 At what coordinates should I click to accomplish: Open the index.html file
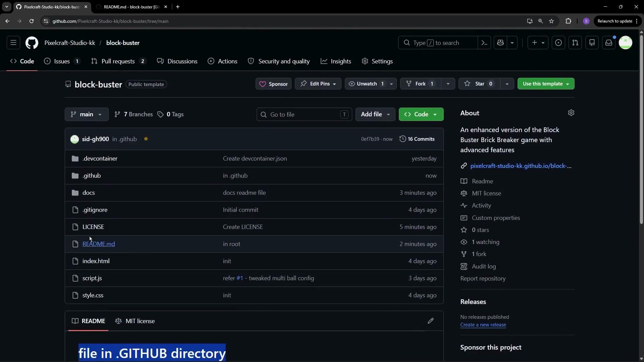pyautogui.click(x=96, y=261)
